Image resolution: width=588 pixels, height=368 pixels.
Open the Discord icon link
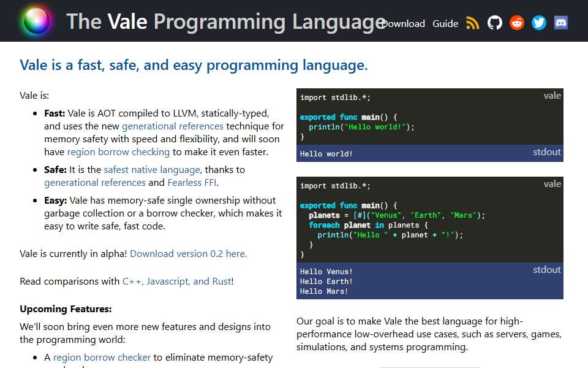[561, 23]
